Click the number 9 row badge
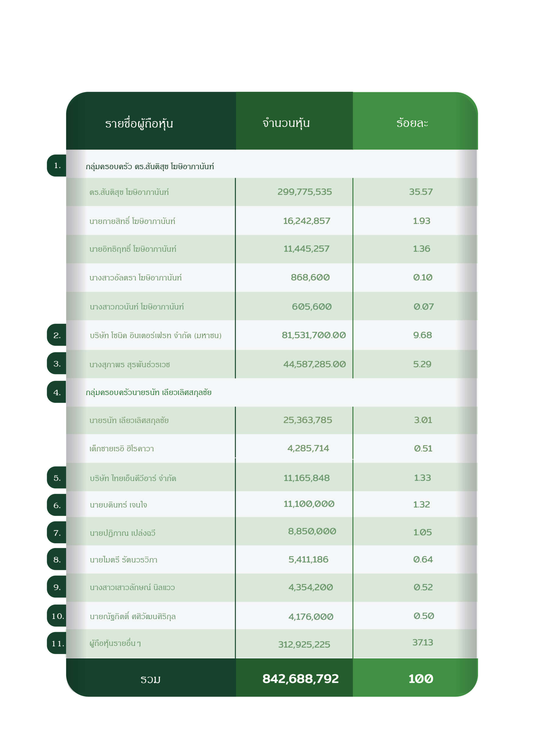Image resolution: width=534 pixels, height=756 pixels. (x=57, y=587)
